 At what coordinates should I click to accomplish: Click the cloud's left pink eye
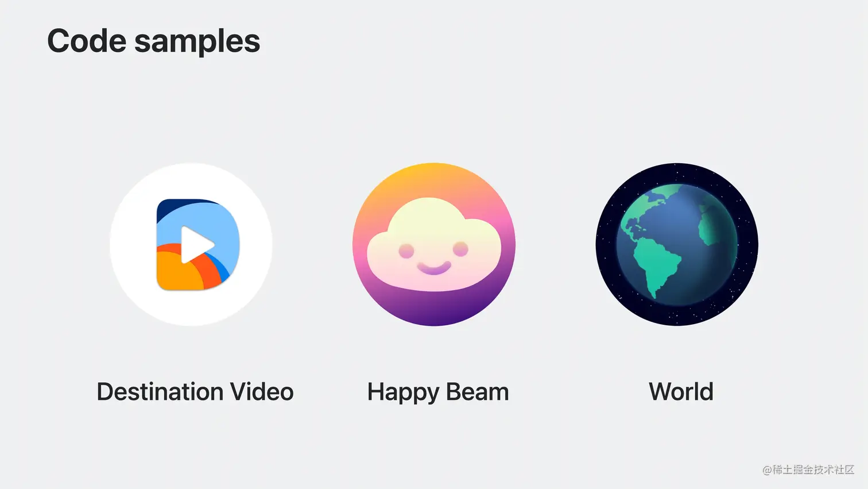406,251
